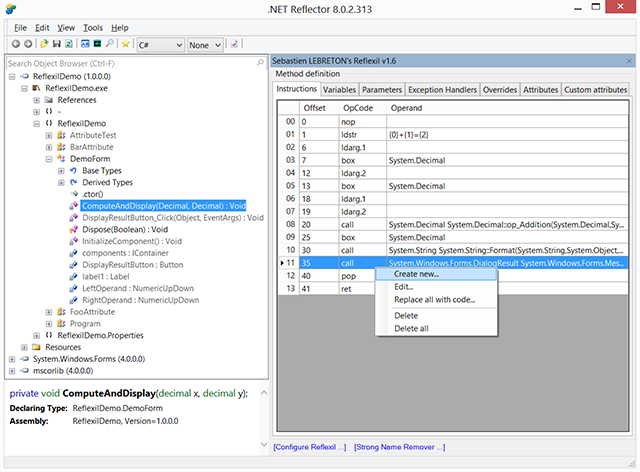Choose Replace all with code... entry
This screenshot has width=640, height=472.
[x=436, y=300]
